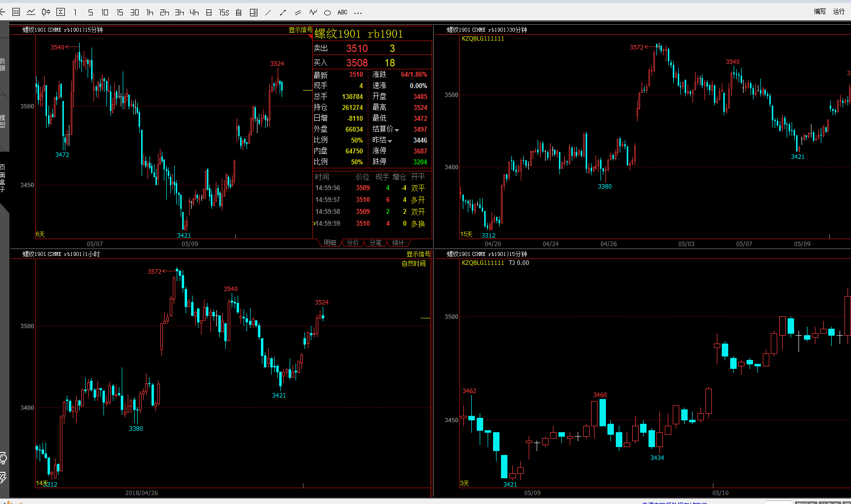Open the 统计 tab
Image resolution: width=851 pixels, height=504 pixels.
pos(398,243)
